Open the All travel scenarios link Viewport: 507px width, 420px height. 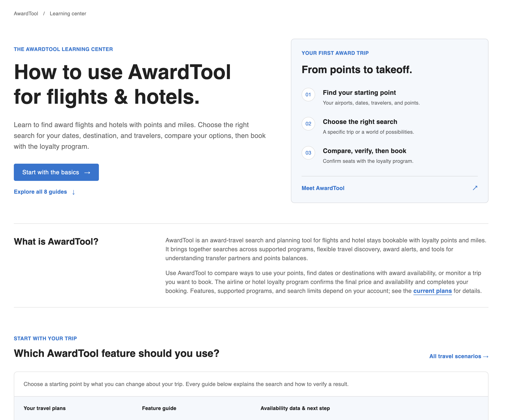tap(459, 356)
